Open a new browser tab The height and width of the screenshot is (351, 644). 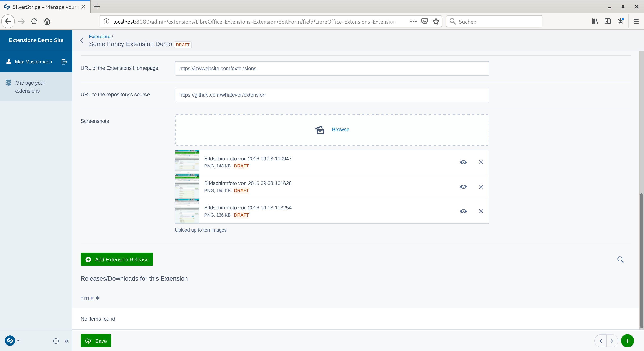click(x=97, y=7)
